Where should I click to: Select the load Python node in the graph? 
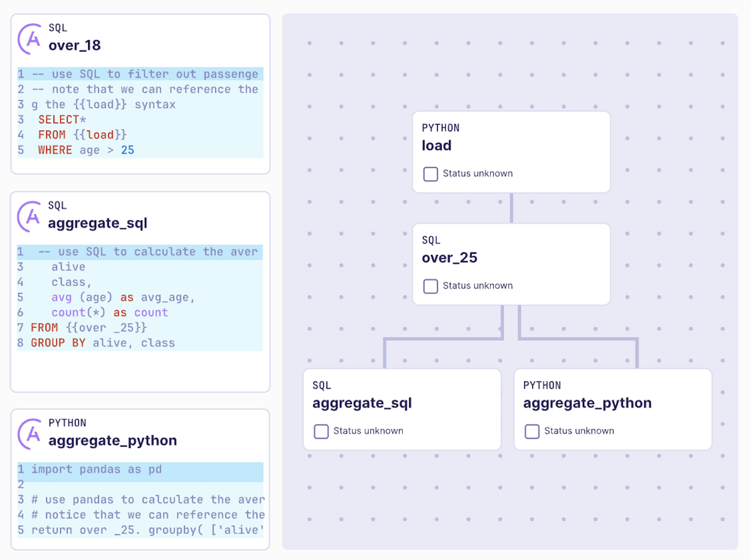[x=511, y=152]
